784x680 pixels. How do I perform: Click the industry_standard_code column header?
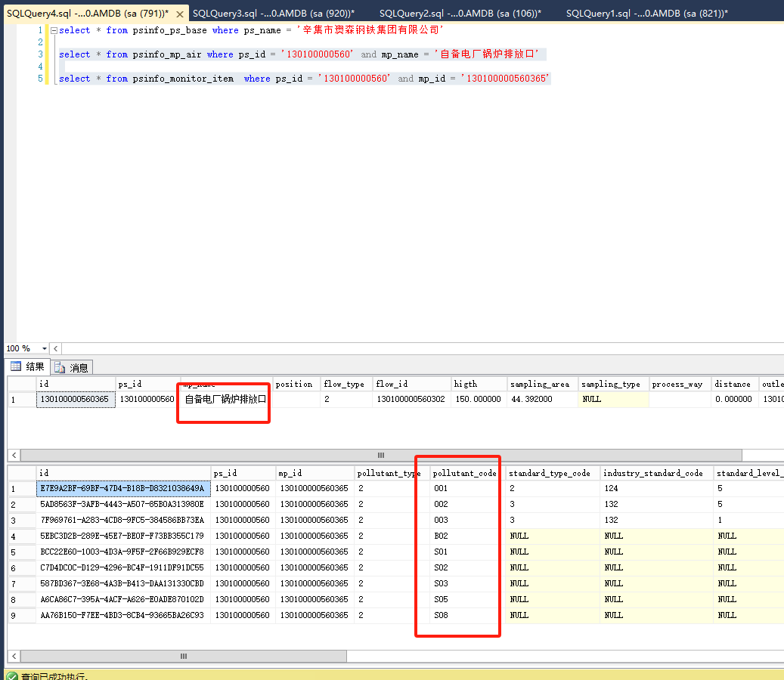coord(655,473)
